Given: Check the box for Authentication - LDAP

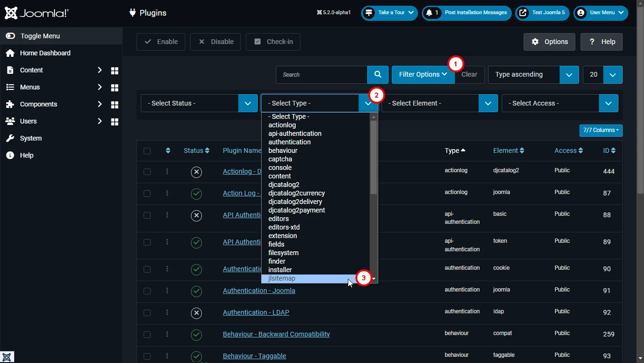Looking at the screenshot, I should point(147,313).
